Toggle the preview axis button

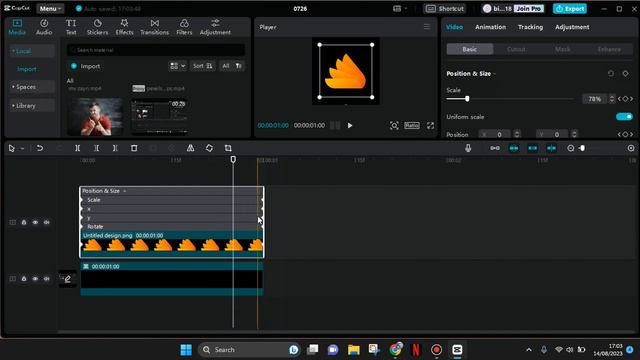(x=551, y=148)
